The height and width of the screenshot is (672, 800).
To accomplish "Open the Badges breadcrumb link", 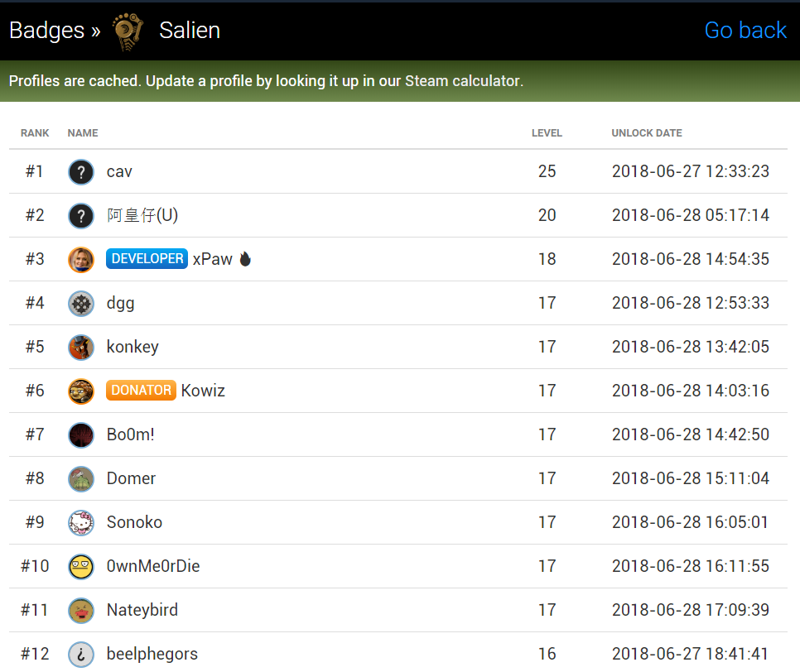I will coord(46,30).
